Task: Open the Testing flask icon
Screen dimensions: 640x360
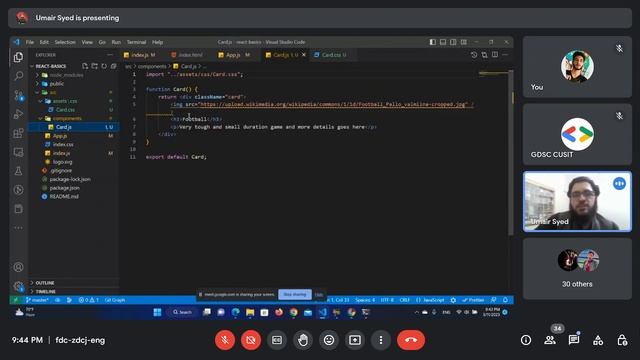Action: 18,171
